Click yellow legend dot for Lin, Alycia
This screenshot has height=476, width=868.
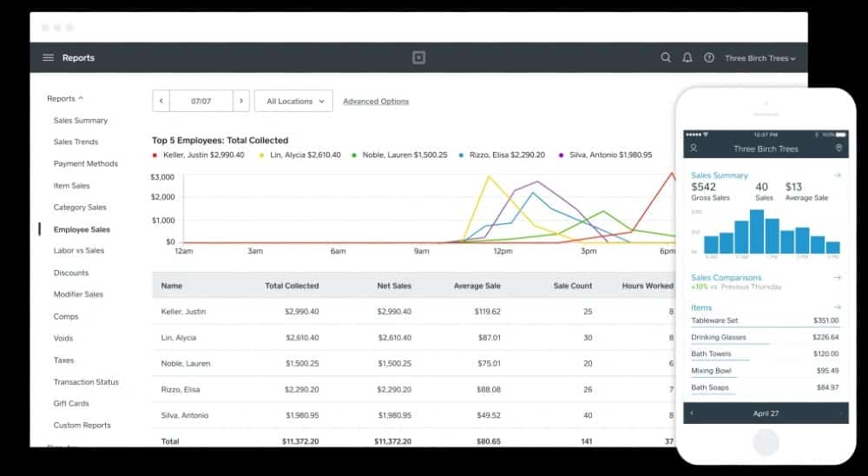pyautogui.click(x=261, y=155)
